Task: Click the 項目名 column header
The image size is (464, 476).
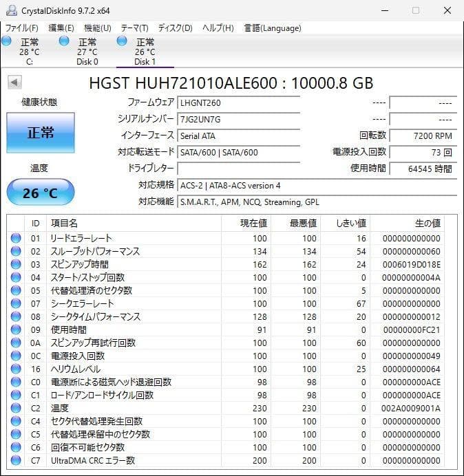Action: pyautogui.click(x=134, y=223)
